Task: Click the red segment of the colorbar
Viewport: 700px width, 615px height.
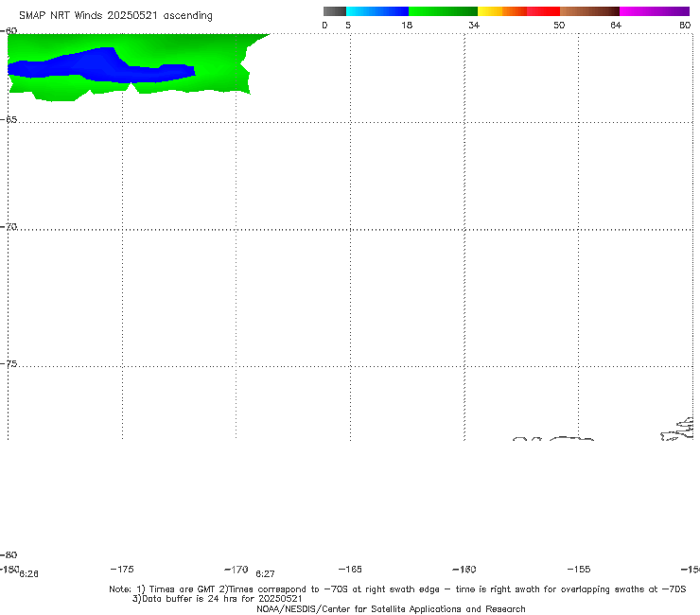Action: pyautogui.click(x=543, y=11)
